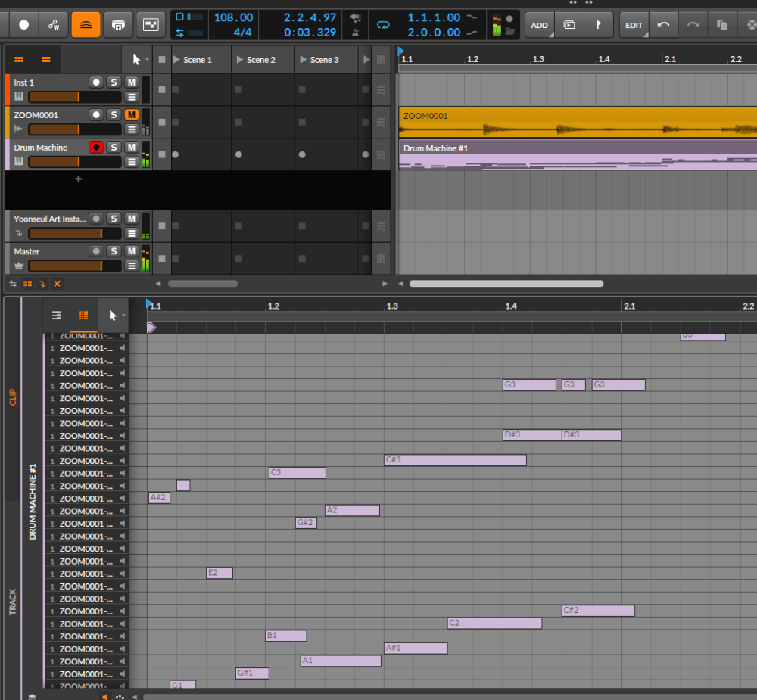
Task: Open the ADD dropdown menu
Action: pyautogui.click(x=540, y=25)
